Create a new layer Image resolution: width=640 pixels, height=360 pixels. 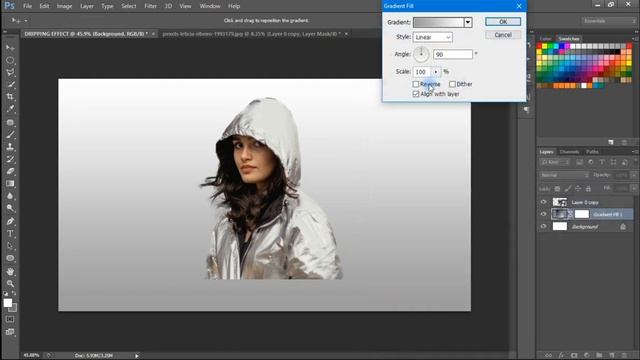click(x=611, y=356)
